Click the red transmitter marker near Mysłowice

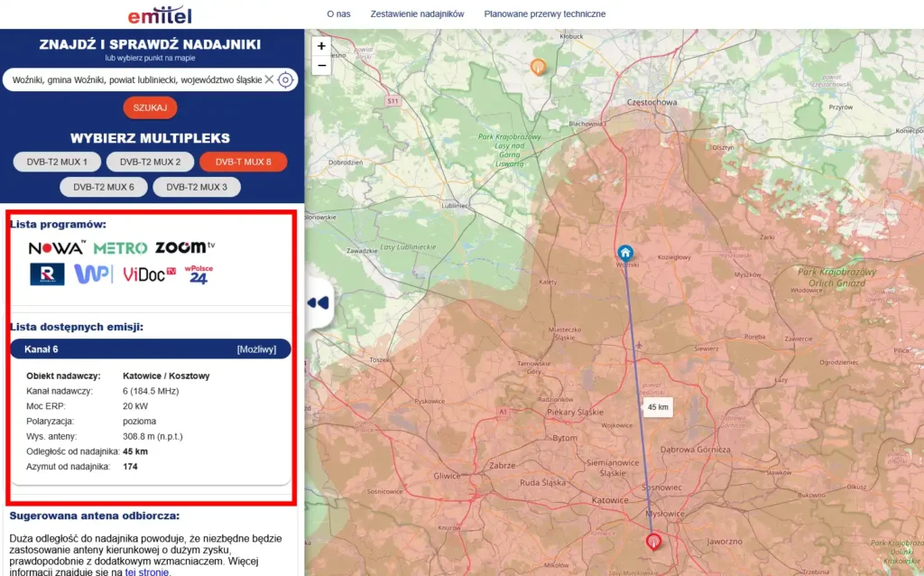[653, 541]
